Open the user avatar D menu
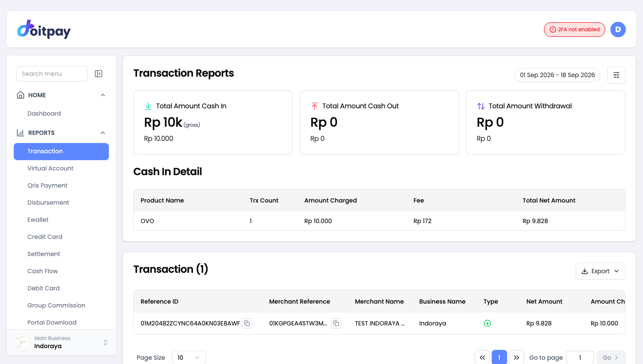Image resolution: width=643 pixels, height=364 pixels. (x=618, y=30)
